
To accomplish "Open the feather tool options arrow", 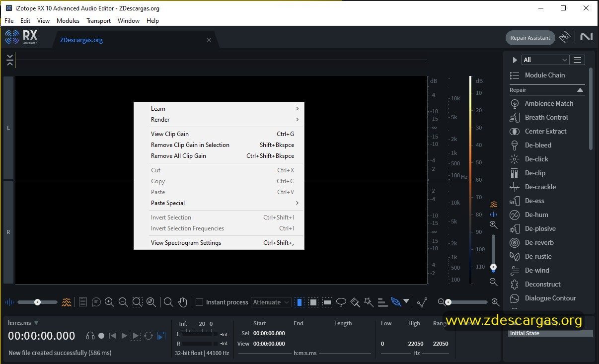I will pos(406,301).
